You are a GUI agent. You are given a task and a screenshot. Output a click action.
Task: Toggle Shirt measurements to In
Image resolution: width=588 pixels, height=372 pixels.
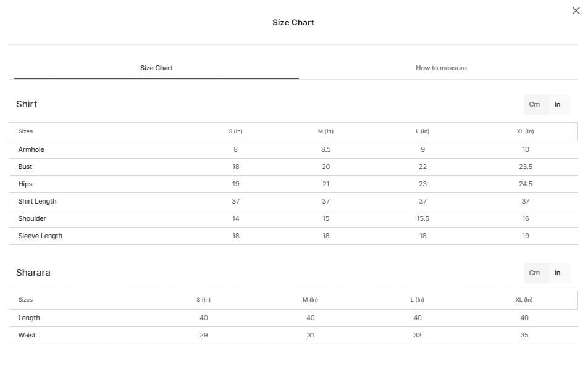click(557, 104)
